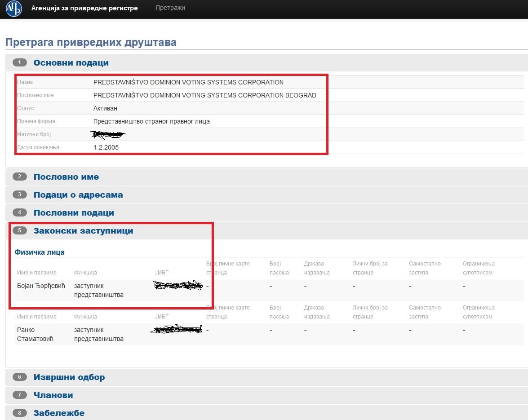Click the Статус field label
Viewport: 528px width, 420px height.
26,108
